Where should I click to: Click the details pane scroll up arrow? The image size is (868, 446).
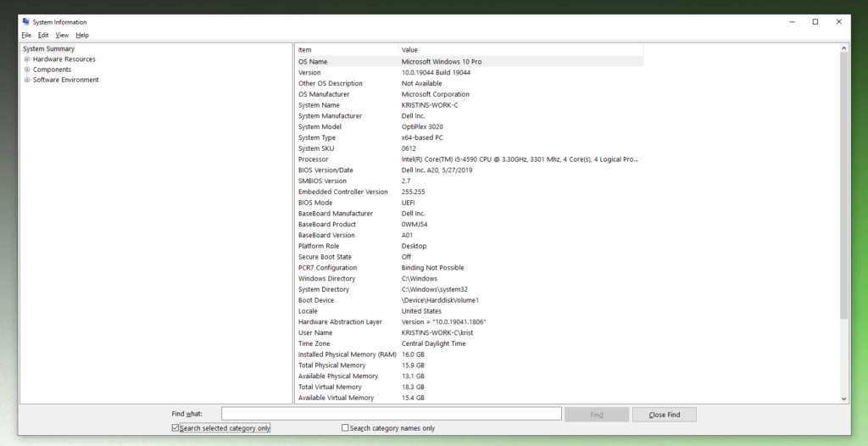pos(843,48)
